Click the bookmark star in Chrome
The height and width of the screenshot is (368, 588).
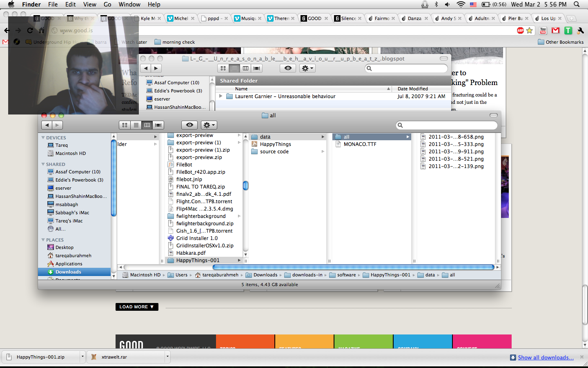coord(530,31)
